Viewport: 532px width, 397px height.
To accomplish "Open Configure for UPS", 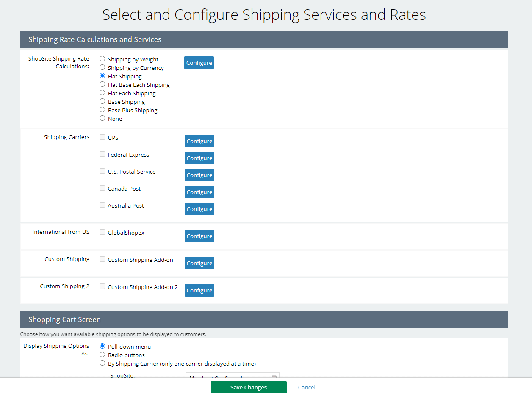I will click(x=199, y=141).
